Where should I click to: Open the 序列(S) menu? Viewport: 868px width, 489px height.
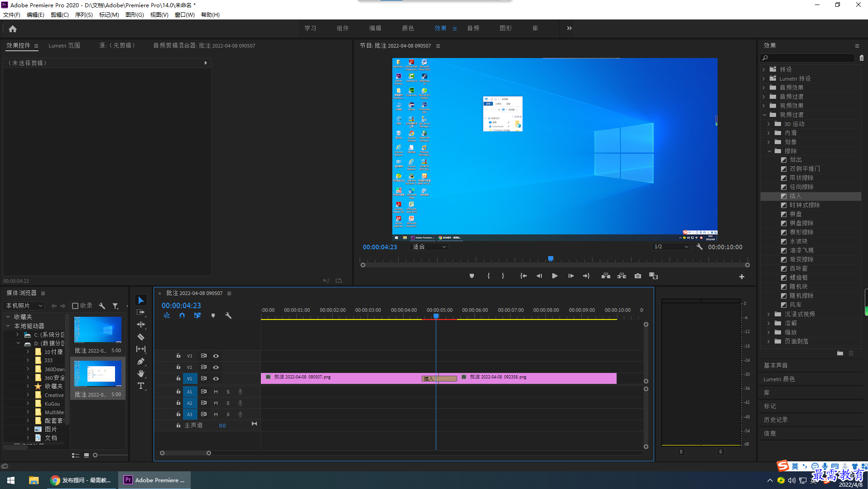coord(84,15)
